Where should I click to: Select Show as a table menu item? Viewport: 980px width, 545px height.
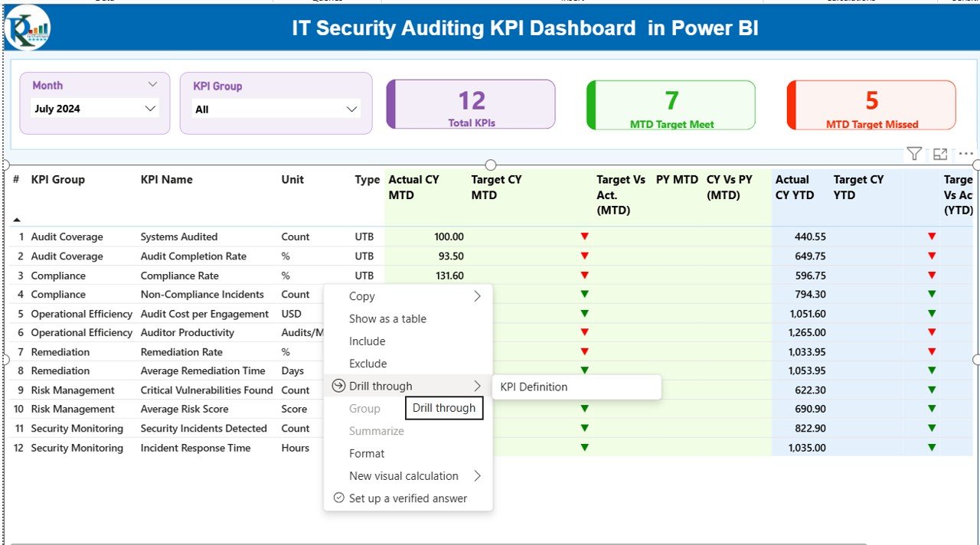(x=387, y=318)
